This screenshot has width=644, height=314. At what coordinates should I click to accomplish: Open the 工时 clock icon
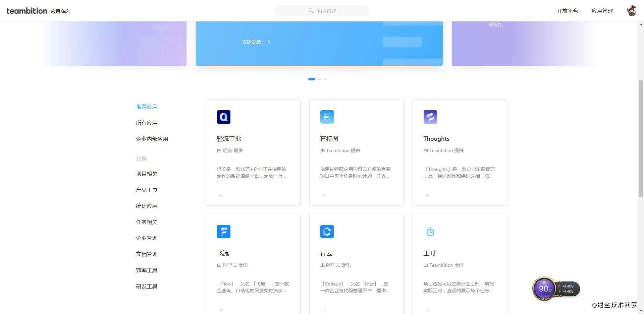point(430,232)
